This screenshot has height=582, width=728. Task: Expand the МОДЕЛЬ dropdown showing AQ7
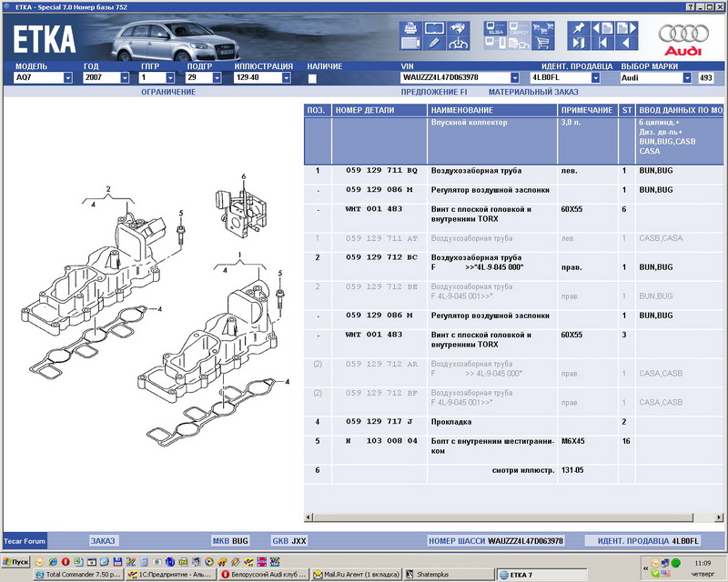coord(67,78)
